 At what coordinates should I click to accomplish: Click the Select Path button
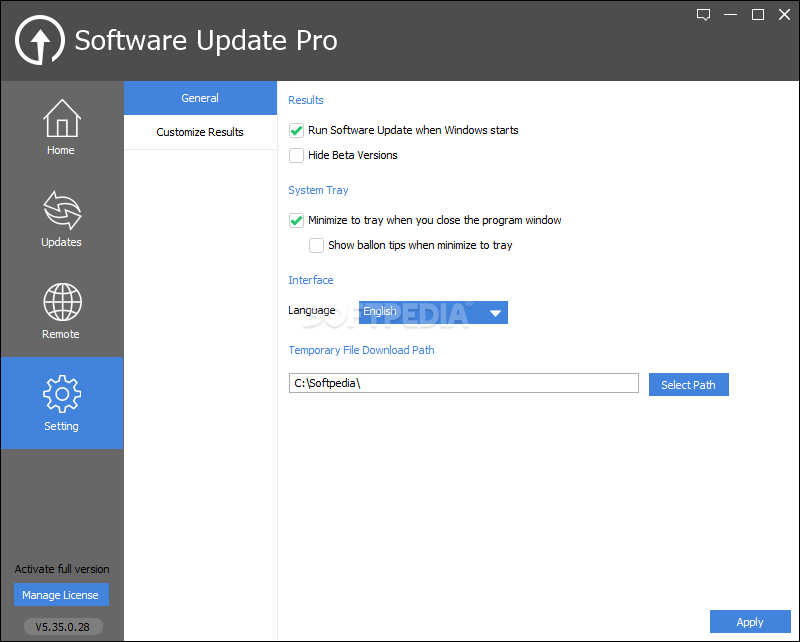pos(688,385)
